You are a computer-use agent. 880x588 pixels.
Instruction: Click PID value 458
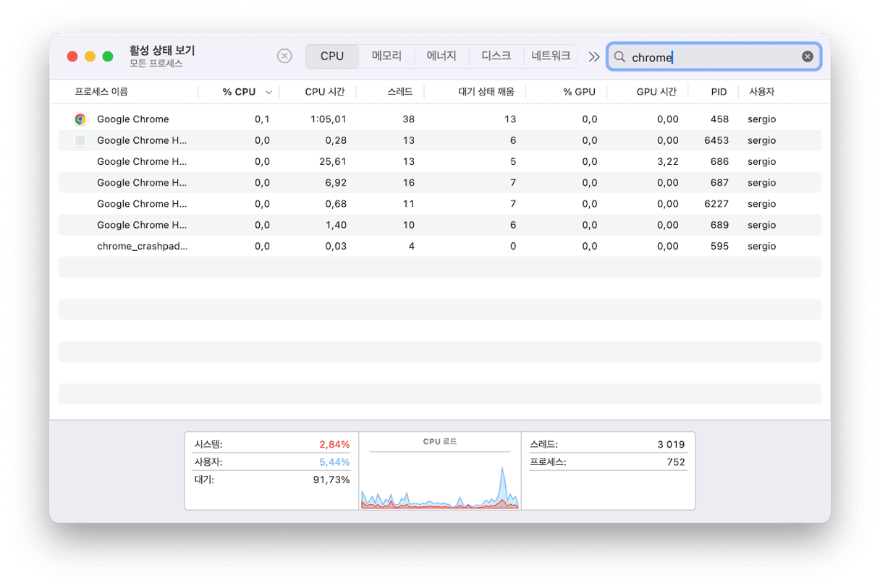click(x=719, y=119)
